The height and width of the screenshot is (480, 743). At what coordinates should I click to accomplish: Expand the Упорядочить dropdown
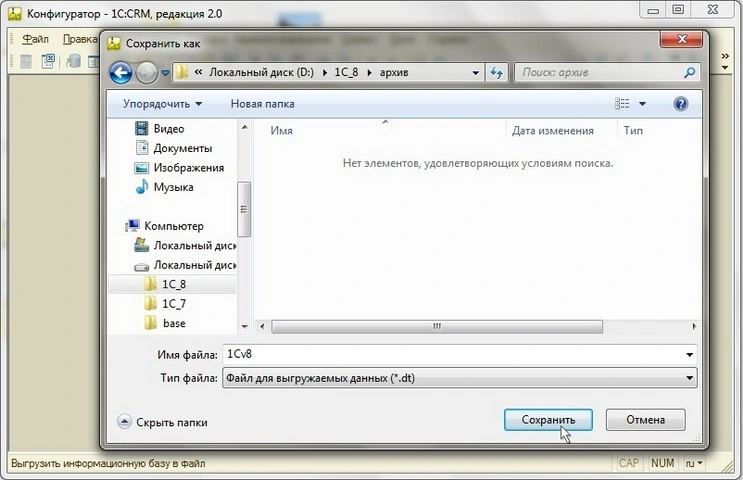162,104
